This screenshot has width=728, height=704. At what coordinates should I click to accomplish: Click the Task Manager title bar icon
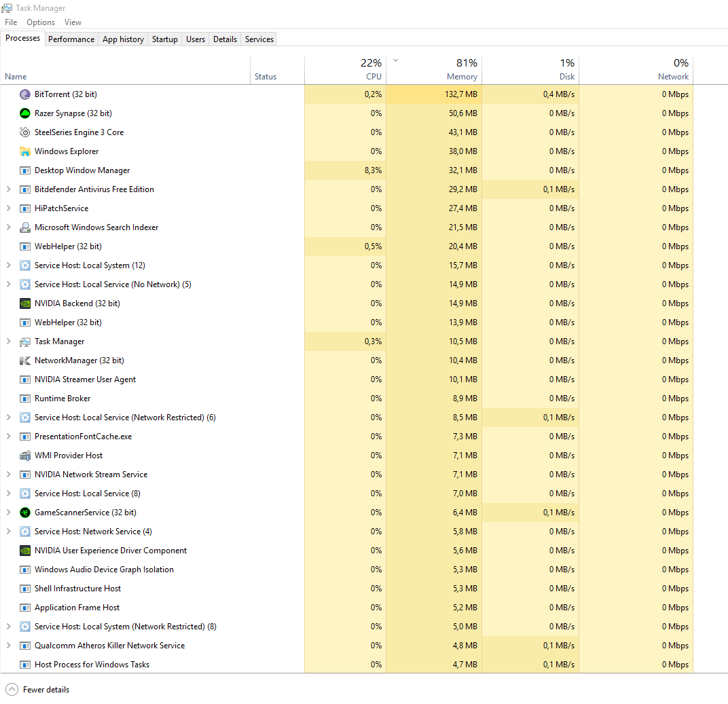click(7, 8)
